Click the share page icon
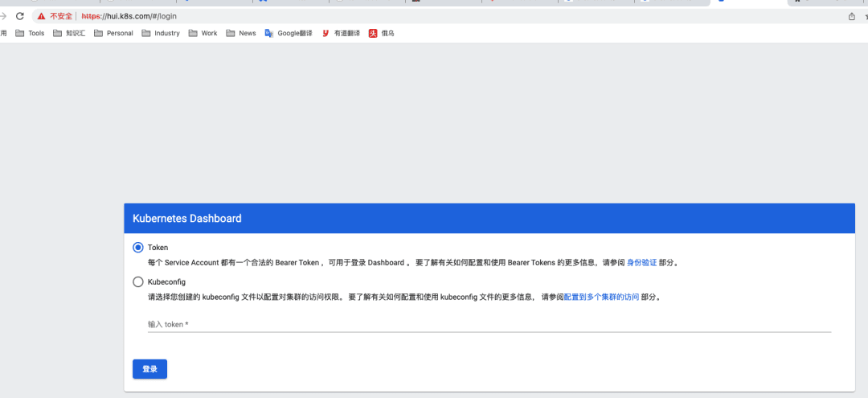The image size is (868, 398). coord(851,16)
